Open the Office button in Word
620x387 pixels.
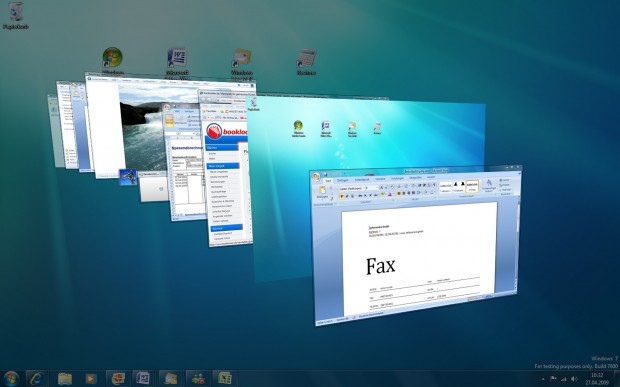tap(316, 177)
